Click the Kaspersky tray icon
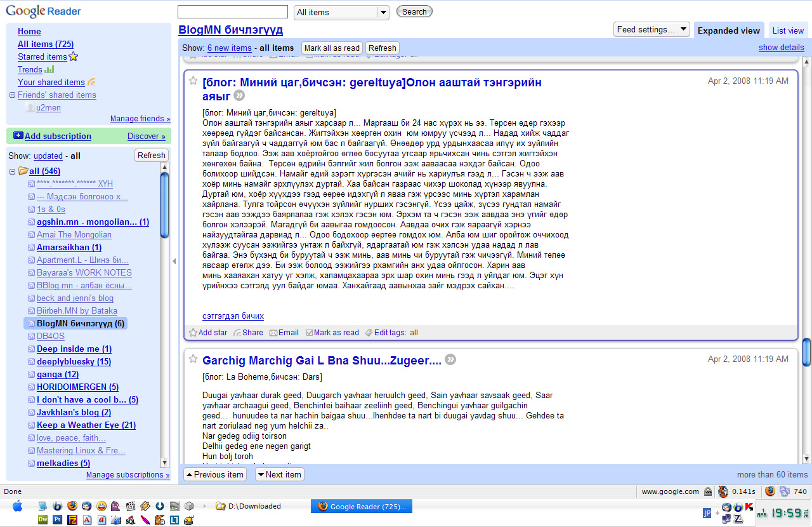Screen dimensions: 812x527 point(749,507)
